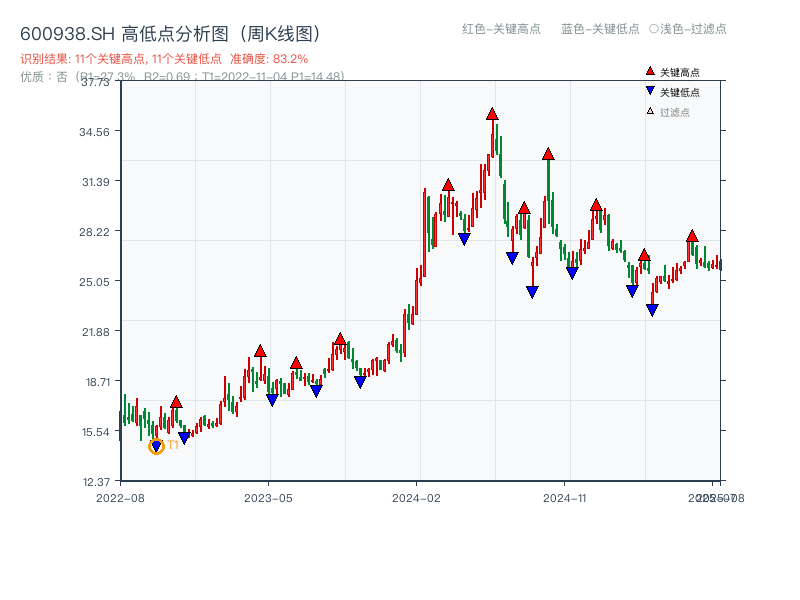
Task: Click the last blue low marker near 23.2
Action: pos(652,310)
